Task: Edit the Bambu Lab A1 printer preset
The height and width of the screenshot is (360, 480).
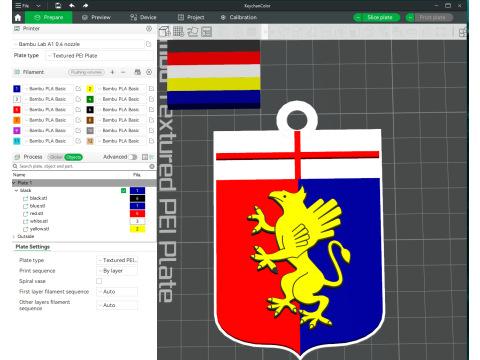Action: pos(149,44)
